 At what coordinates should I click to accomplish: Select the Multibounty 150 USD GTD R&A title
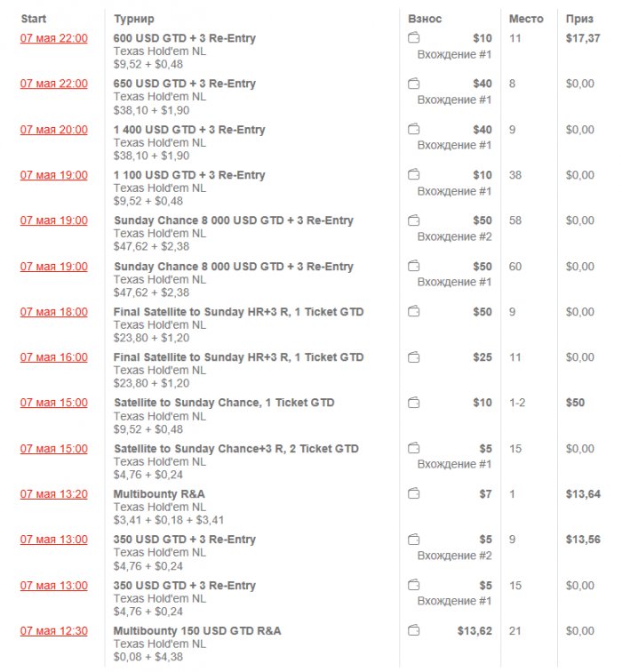(x=197, y=631)
